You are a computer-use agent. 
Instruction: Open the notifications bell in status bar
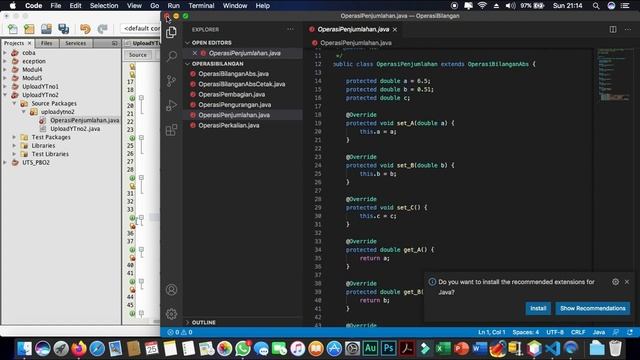(630, 332)
